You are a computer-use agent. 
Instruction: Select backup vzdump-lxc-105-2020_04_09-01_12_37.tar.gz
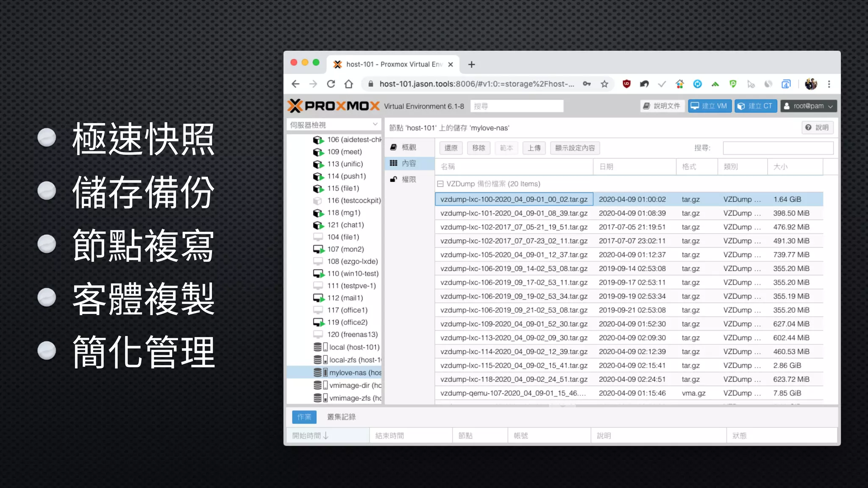[x=629, y=255]
